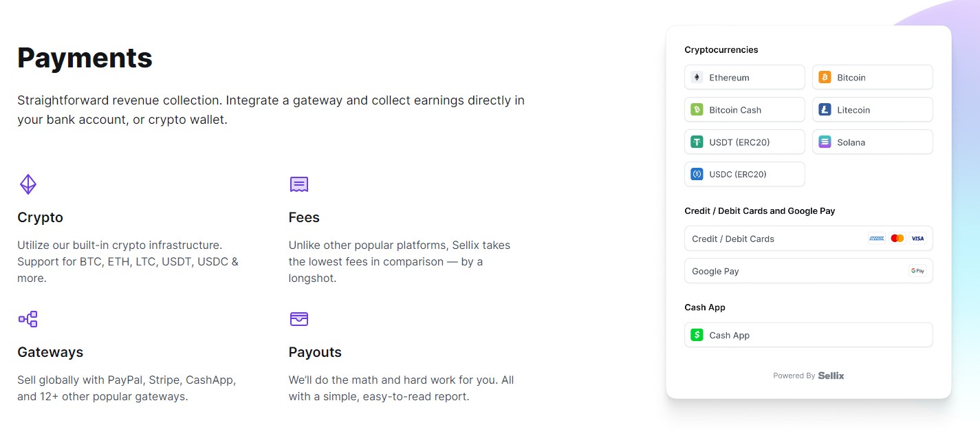
Task: Click the green Bitcoin Cash icon
Action: point(697,110)
